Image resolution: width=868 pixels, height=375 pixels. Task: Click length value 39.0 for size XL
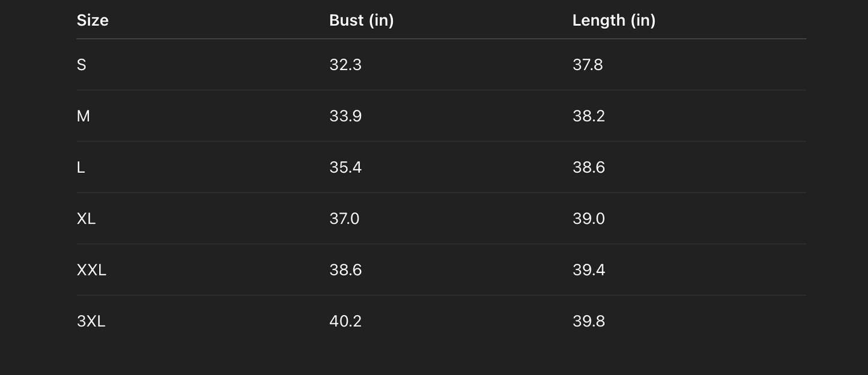[588, 218]
